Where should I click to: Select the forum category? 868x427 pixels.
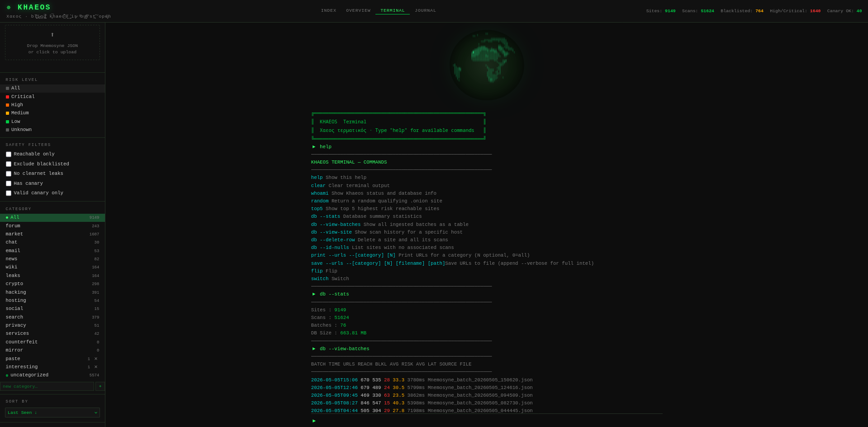(52, 226)
